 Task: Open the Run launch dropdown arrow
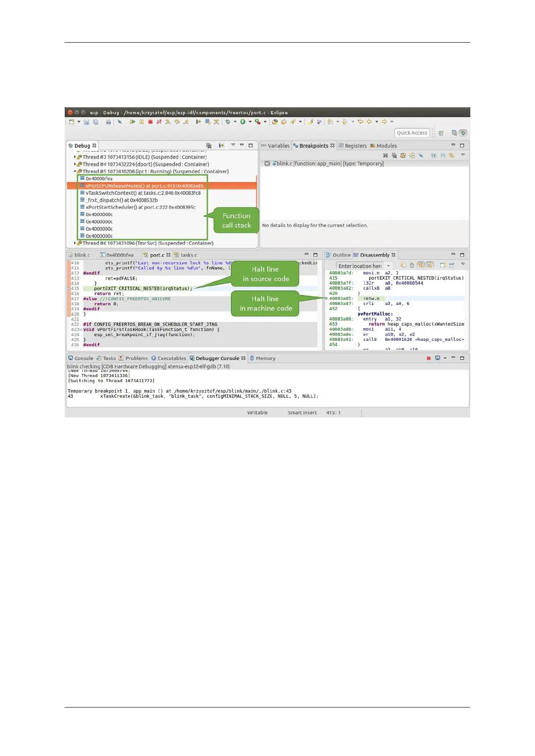tap(250, 122)
